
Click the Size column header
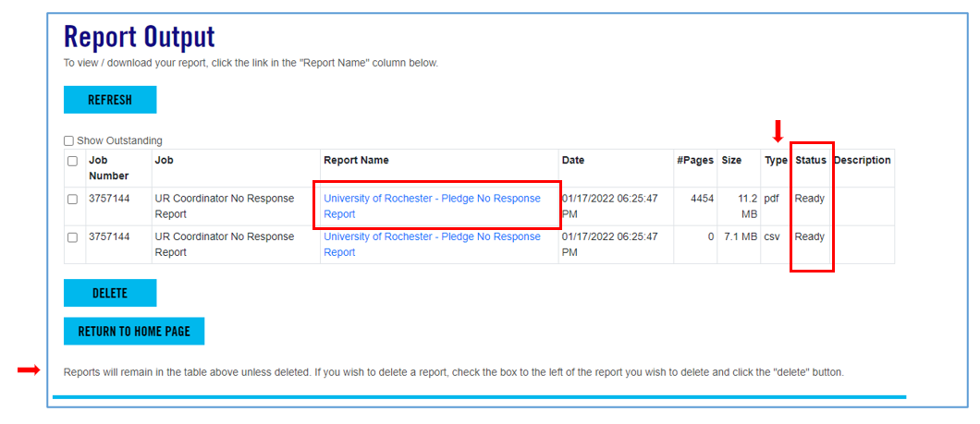click(731, 161)
